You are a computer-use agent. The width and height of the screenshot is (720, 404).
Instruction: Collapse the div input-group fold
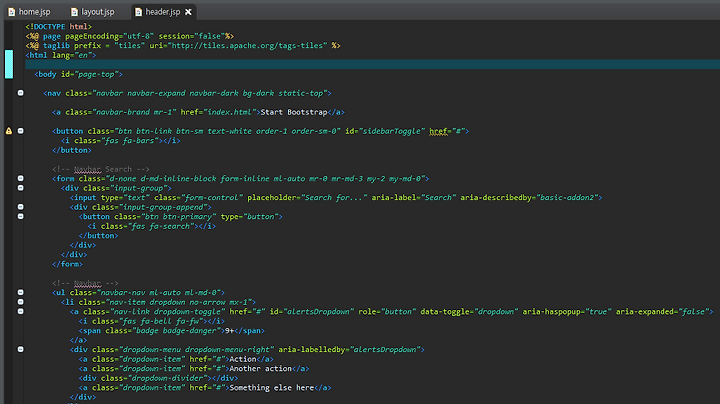click(21, 188)
